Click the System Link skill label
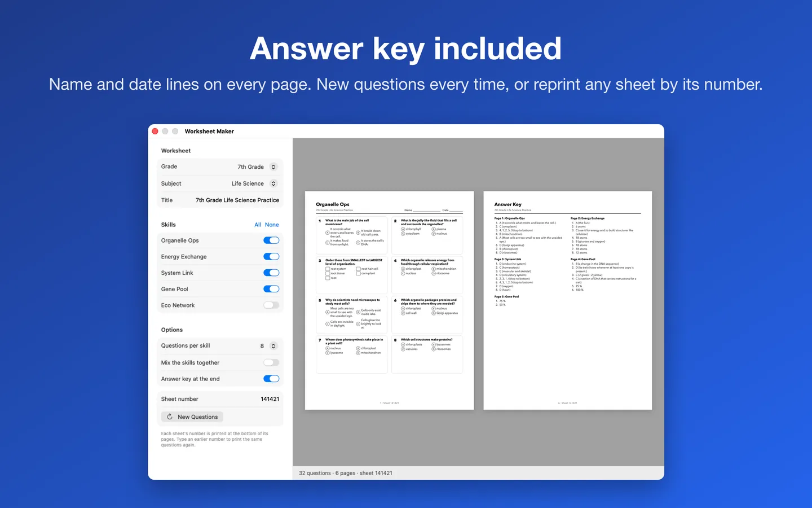The image size is (812, 508). (x=177, y=273)
